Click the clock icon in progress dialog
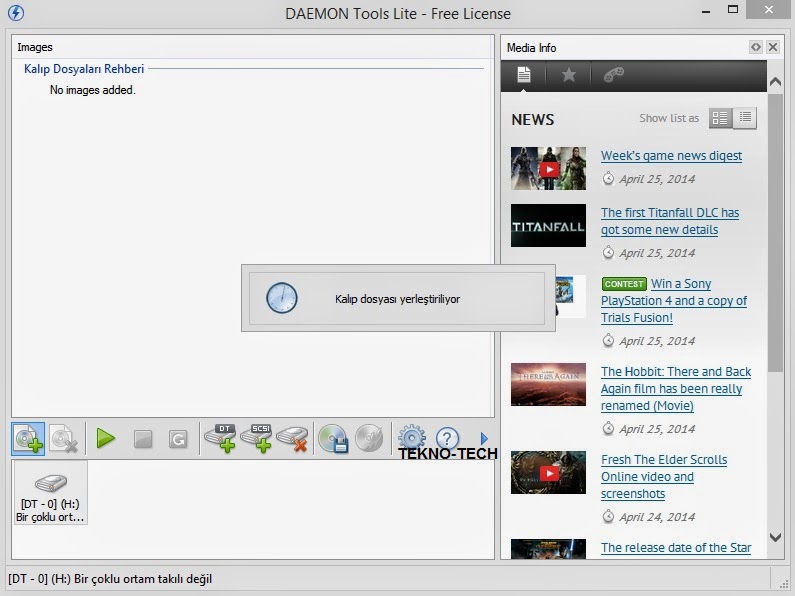 [x=282, y=298]
